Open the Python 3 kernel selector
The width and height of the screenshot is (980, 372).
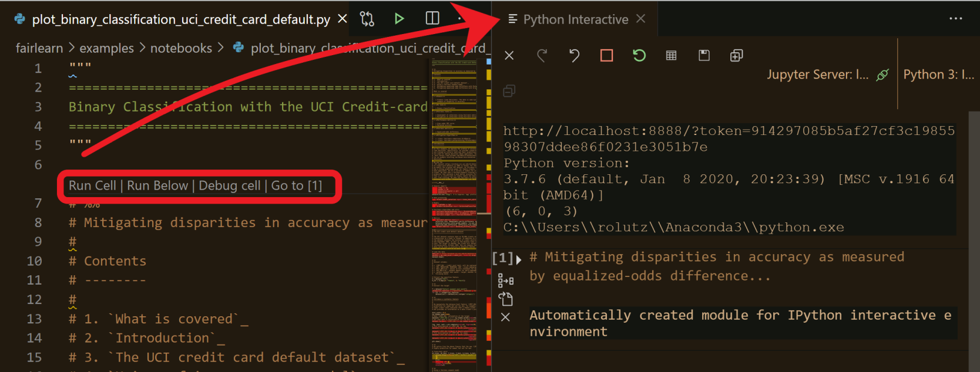938,75
